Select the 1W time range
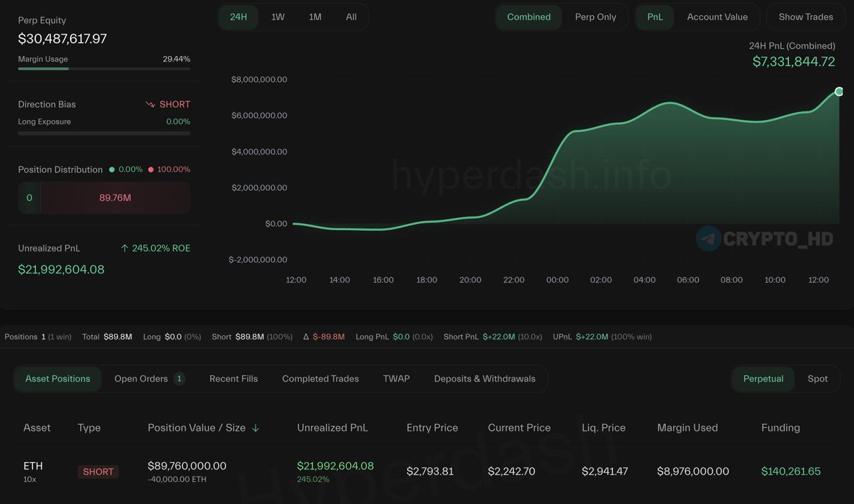This screenshot has height=504, width=854. click(x=278, y=17)
